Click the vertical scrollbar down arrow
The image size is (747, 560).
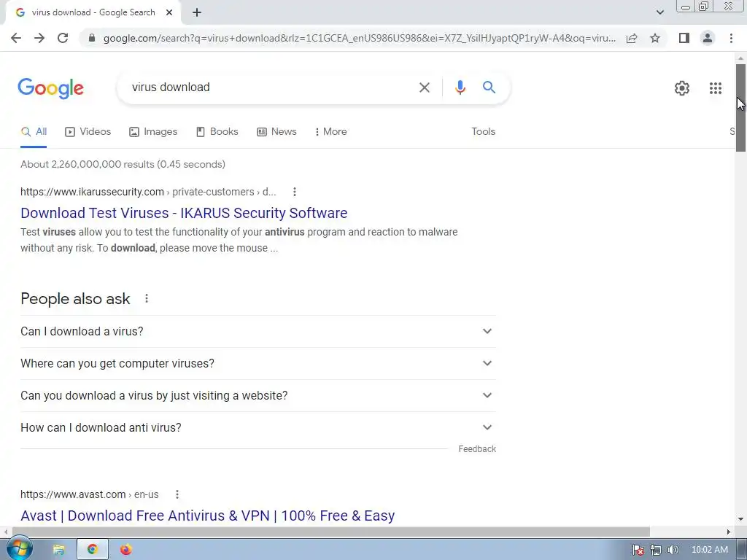(740, 519)
